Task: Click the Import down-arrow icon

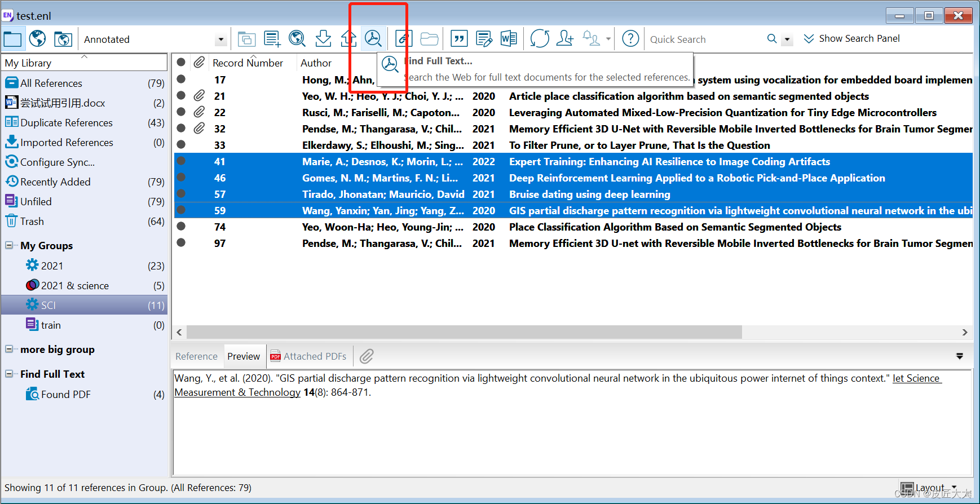Action: click(x=323, y=39)
